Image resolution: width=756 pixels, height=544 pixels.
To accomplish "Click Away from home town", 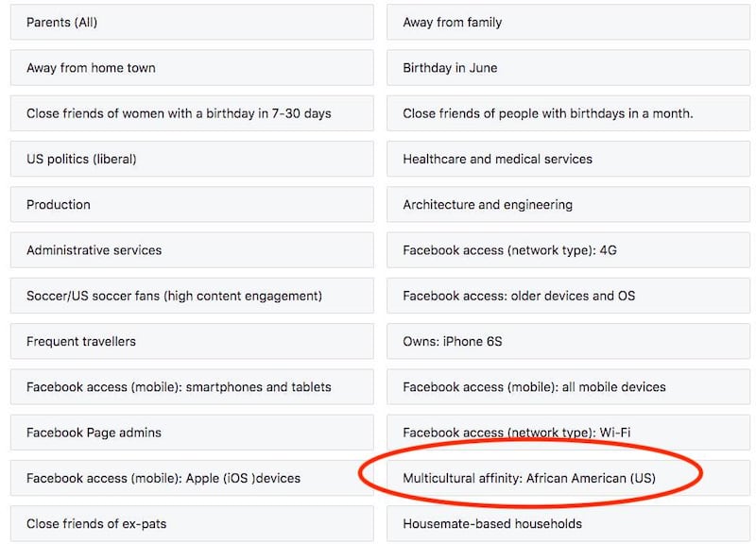I will [x=192, y=68].
